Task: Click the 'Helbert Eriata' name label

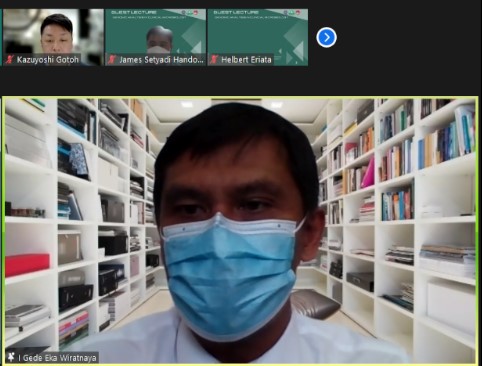Action: tap(246, 60)
